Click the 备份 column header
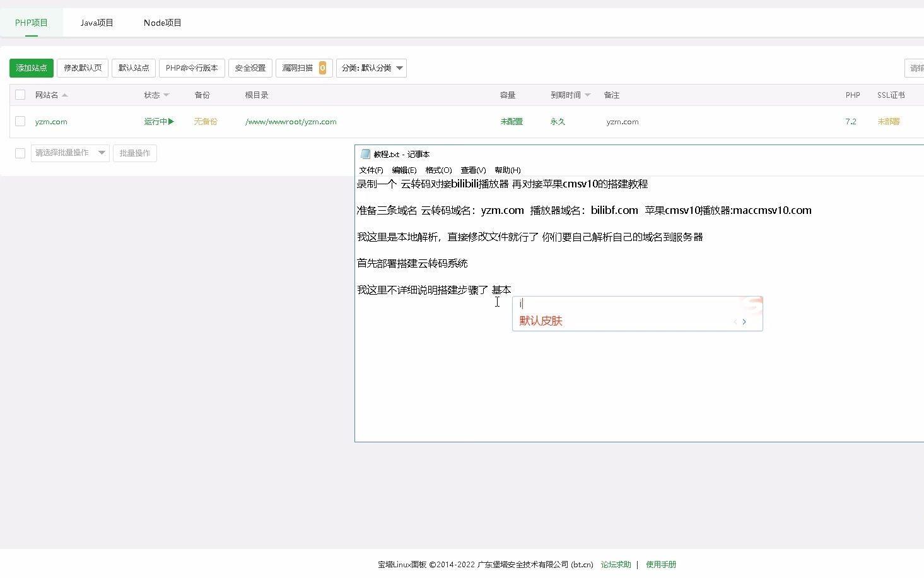924x578 pixels. (x=202, y=95)
